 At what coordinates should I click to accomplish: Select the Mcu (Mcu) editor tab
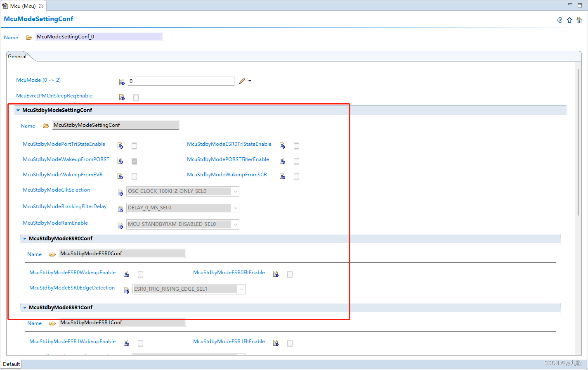23,6
